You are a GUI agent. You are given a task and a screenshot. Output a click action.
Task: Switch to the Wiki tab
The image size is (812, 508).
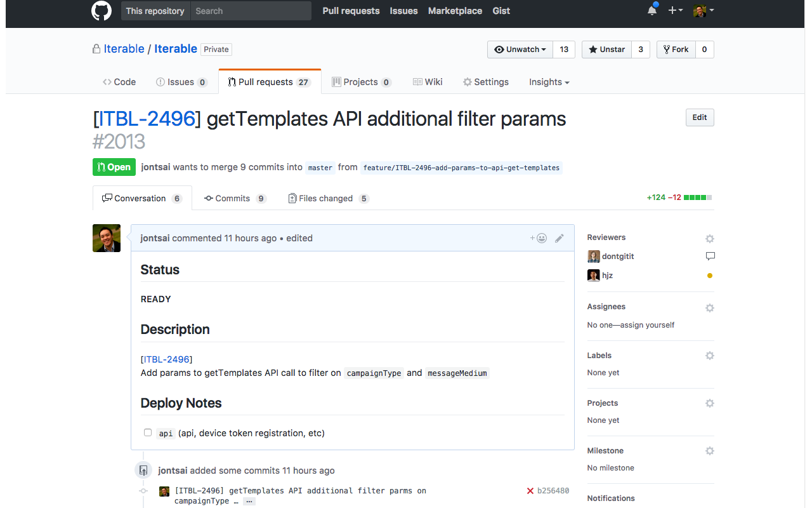(428, 82)
